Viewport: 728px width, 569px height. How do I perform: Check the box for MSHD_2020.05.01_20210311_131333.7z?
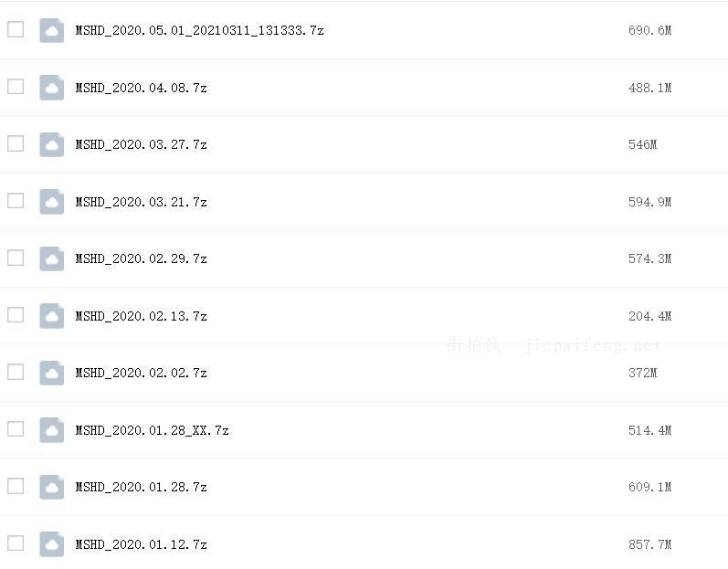16,29
